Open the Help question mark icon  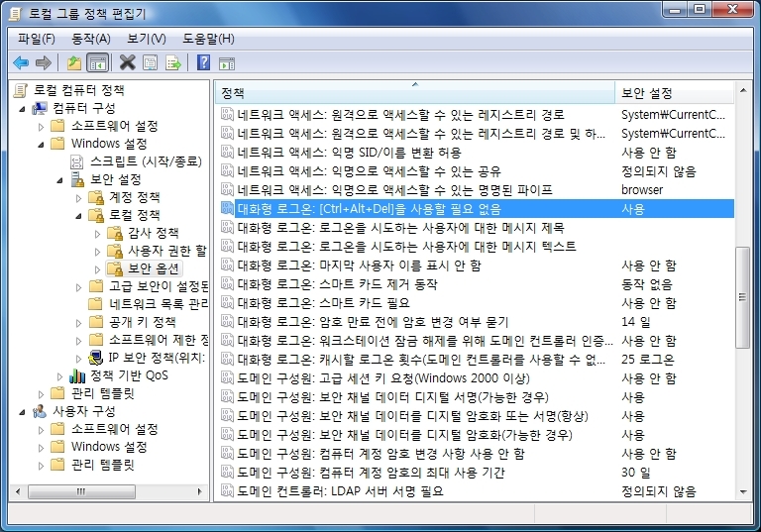pyautogui.click(x=203, y=62)
